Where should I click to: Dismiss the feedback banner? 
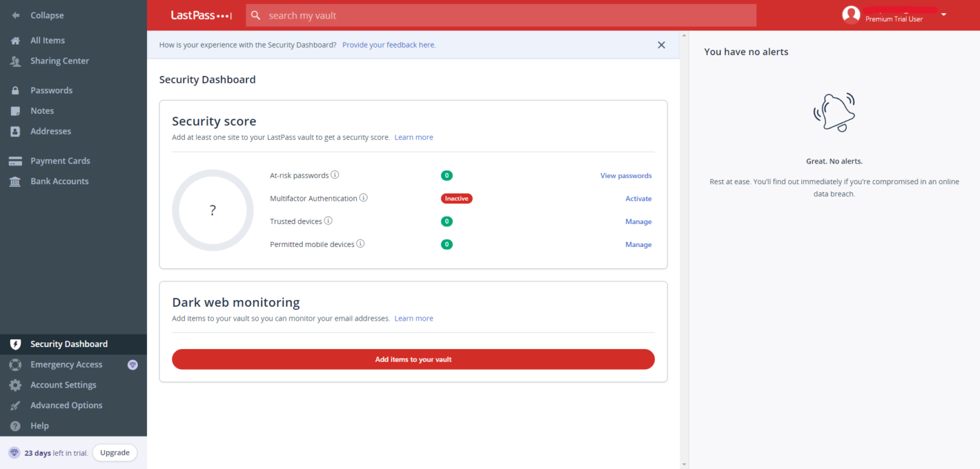coord(661,44)
